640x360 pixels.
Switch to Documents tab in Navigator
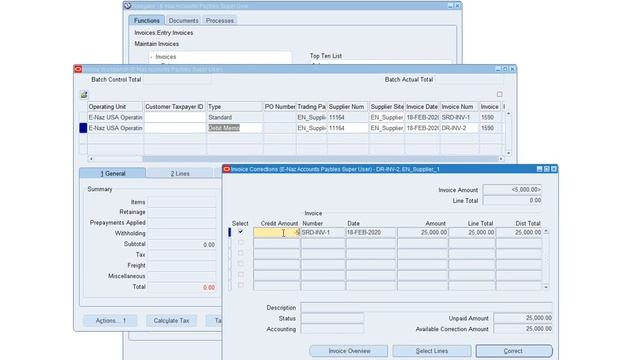click(x=183, y=20)
